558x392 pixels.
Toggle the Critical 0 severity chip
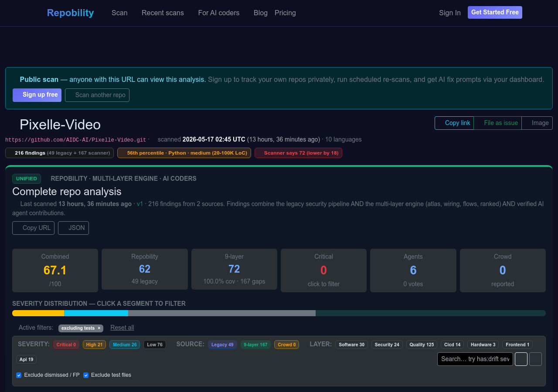point(66,345)
